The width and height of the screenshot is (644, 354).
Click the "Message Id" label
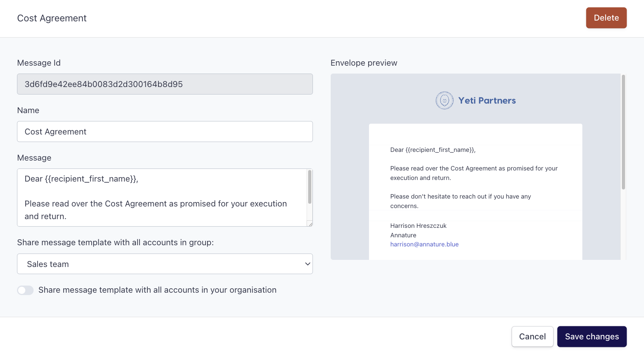[39, 63]
